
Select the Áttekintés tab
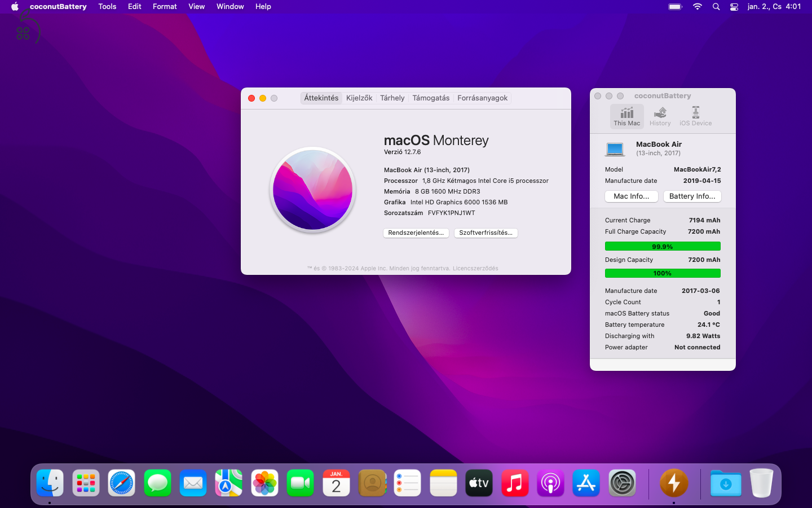pos(321,98)
